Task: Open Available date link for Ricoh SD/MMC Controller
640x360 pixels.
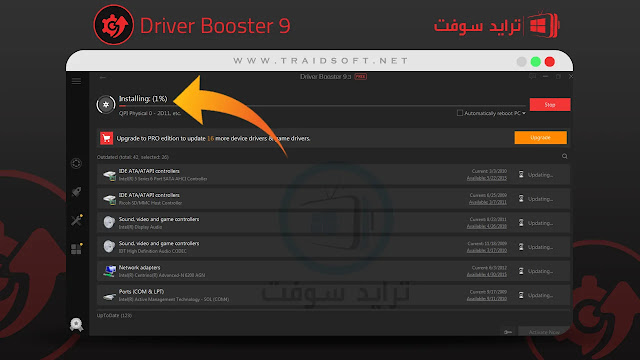Action: click(x=487, y=202)
